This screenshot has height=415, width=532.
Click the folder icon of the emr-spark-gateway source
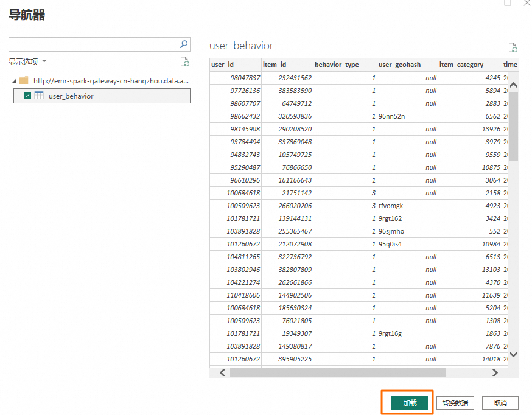tap(24, 81)
